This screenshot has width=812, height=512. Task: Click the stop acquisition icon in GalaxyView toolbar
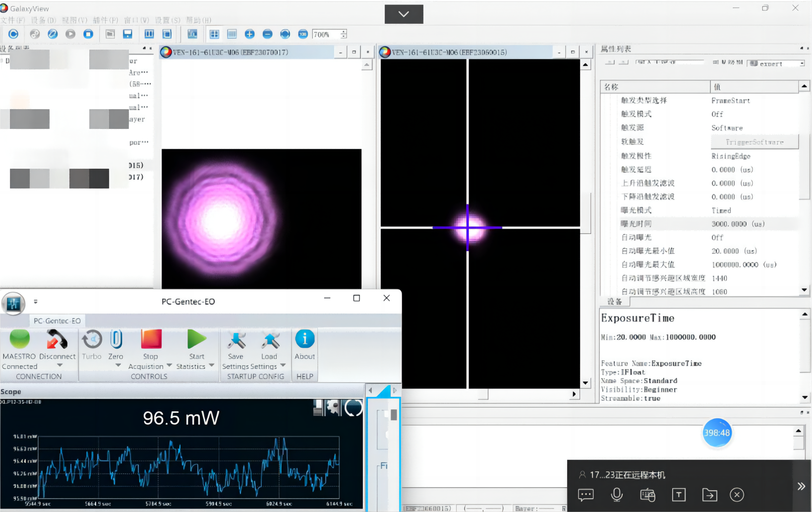[x=88, y=34]
